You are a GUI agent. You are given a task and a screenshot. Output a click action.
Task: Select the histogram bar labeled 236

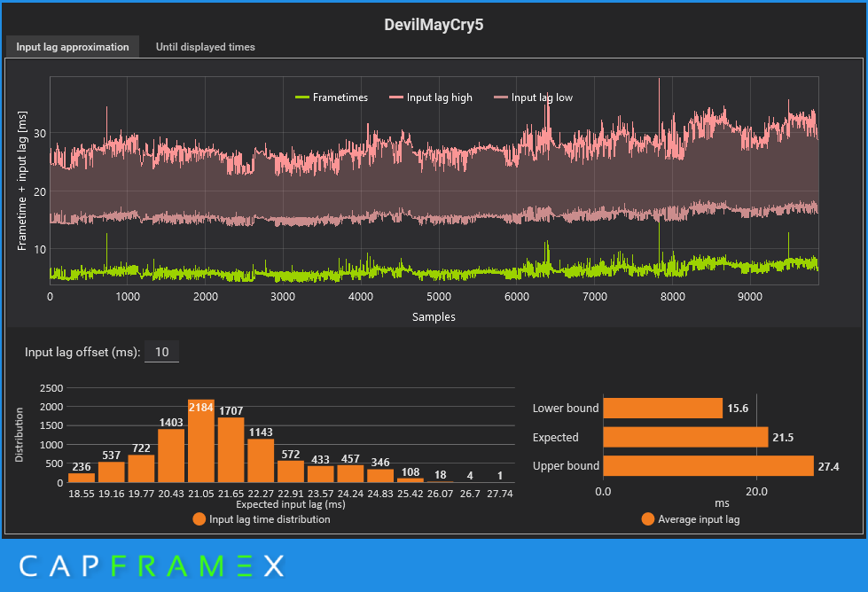point(82,478)
